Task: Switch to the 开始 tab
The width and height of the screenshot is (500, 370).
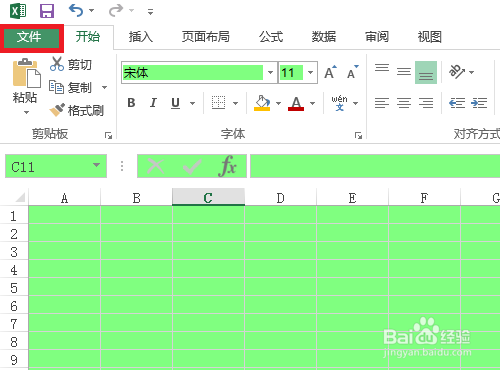Action: (88, 37)
